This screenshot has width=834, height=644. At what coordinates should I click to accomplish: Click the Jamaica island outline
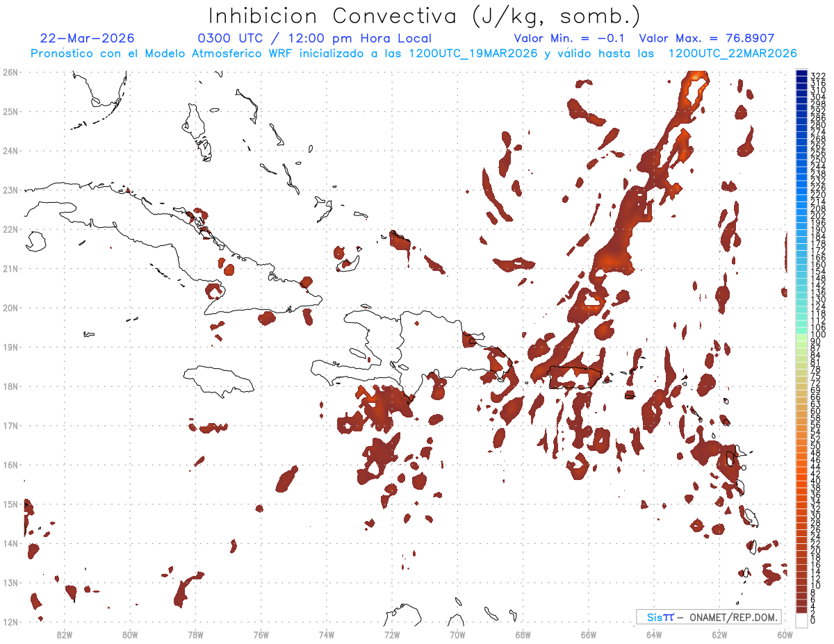click(219, 380)
